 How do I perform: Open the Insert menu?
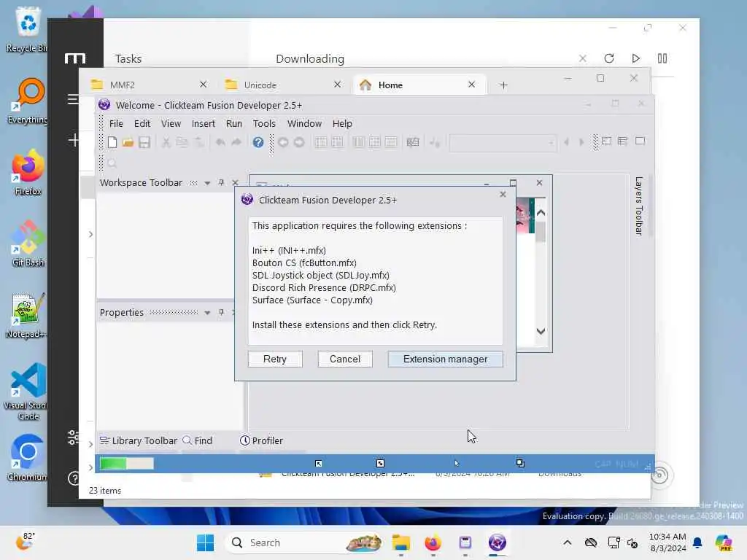click(203, 123)
